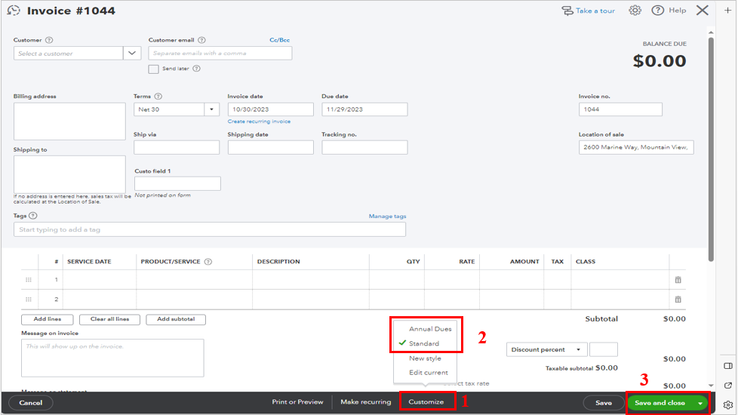This screenshot has height=415, width=738.
Task: Click the Invoice date field
Action: tap(271, 109)
